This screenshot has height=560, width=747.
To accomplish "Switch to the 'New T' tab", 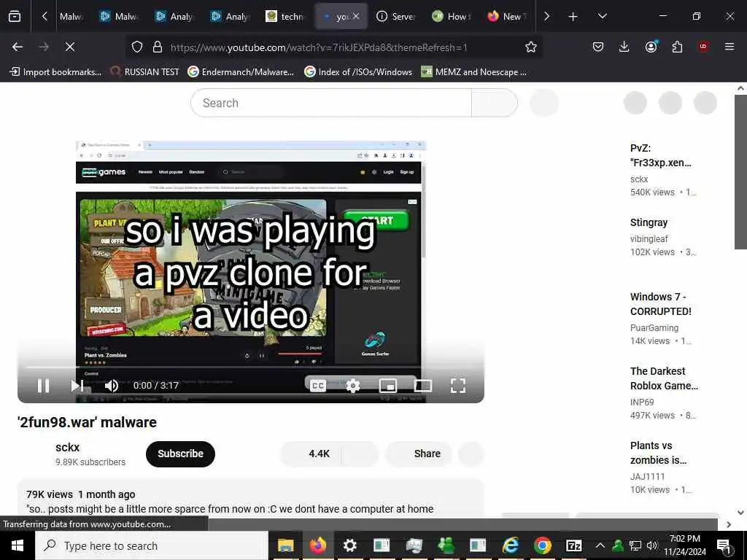I will click(x=506, y=17).
